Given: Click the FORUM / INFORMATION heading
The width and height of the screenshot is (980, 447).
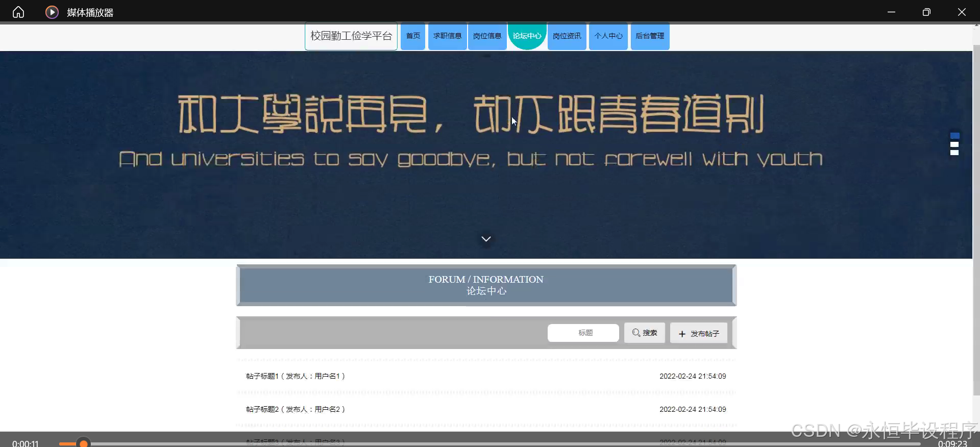Looking at the screenshot, I should pyautogui.click(x=486, y=280).
